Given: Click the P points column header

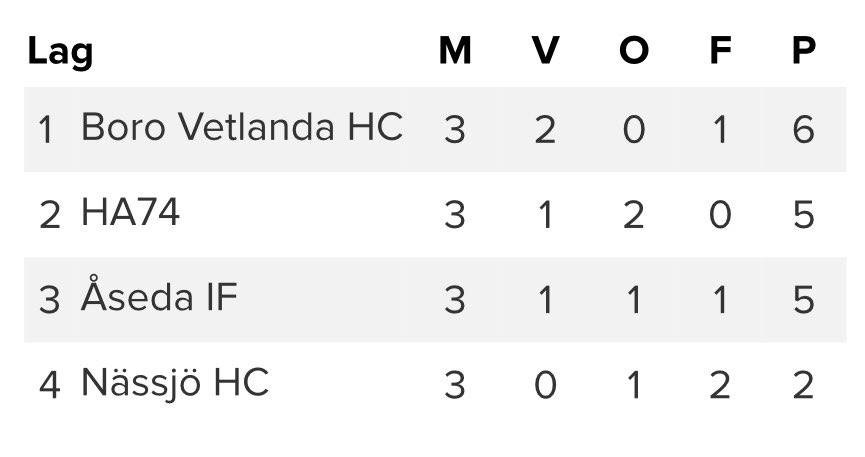Looking at the screenshot, I should [x=803, y=50].
